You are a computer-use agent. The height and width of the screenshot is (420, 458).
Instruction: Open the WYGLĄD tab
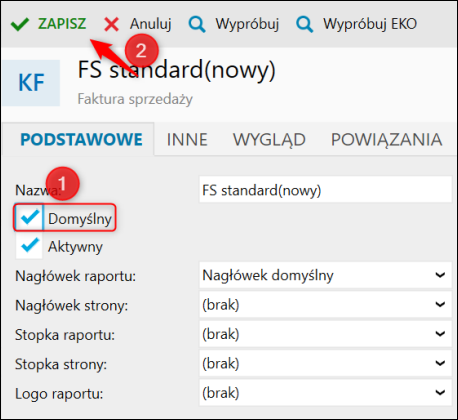tap(269, 139)
